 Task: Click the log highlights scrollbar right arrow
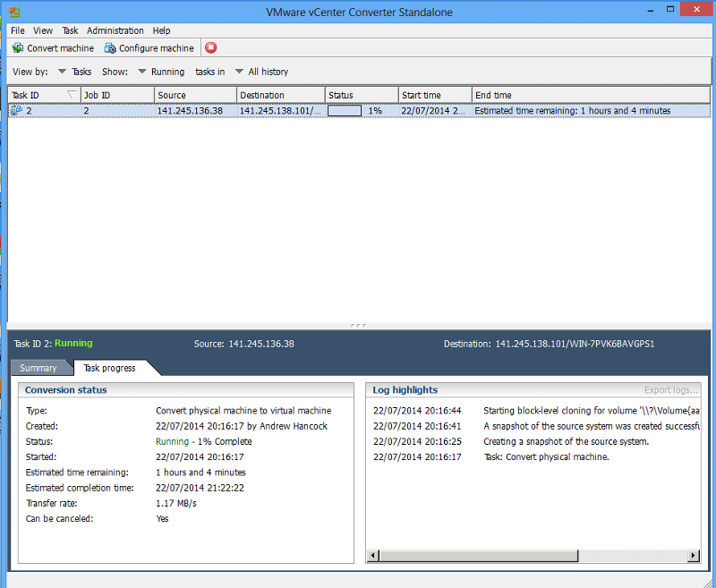pos(694,556)
